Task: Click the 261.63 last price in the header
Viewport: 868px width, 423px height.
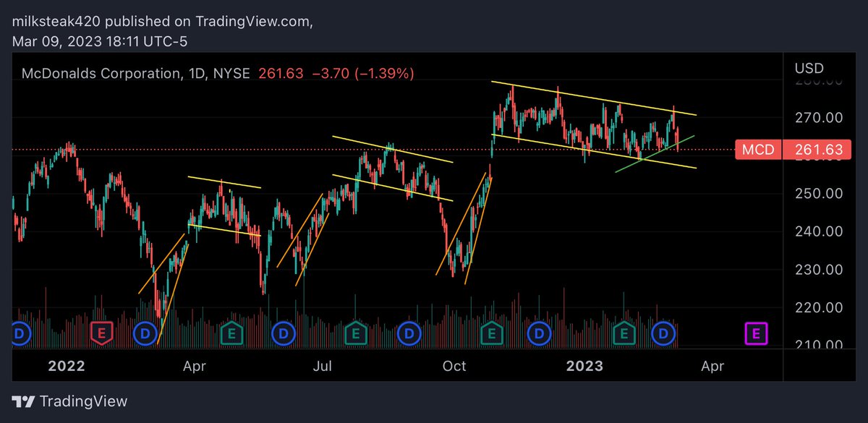Action: pyautogui.click(x=281, y=73)
